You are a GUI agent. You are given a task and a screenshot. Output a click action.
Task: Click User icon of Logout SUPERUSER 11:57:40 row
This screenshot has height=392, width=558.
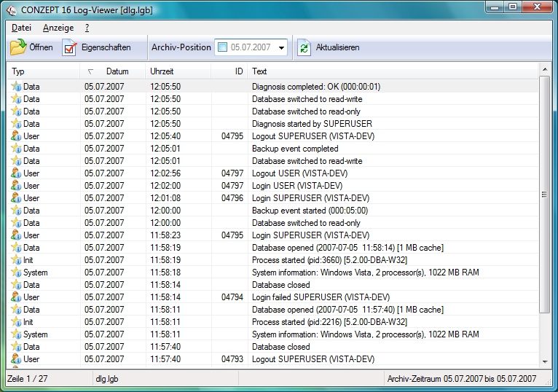[x=16, y=359]
